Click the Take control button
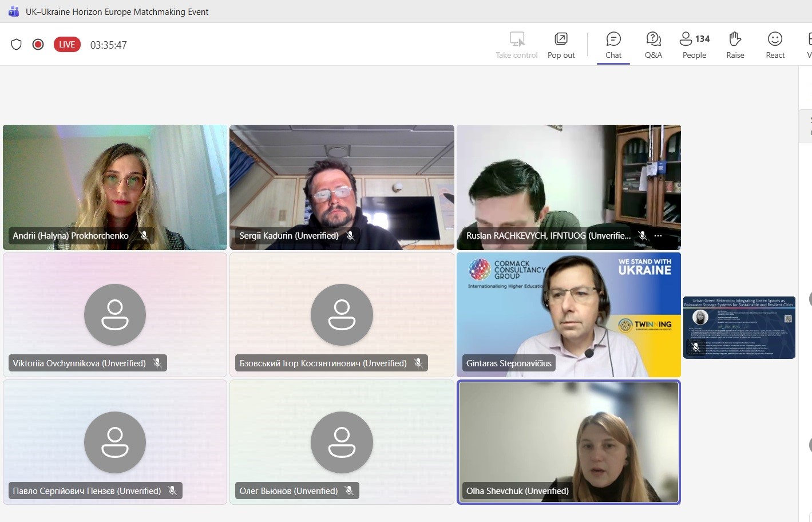This screenshot has width=812, height=522. [516, 45]
